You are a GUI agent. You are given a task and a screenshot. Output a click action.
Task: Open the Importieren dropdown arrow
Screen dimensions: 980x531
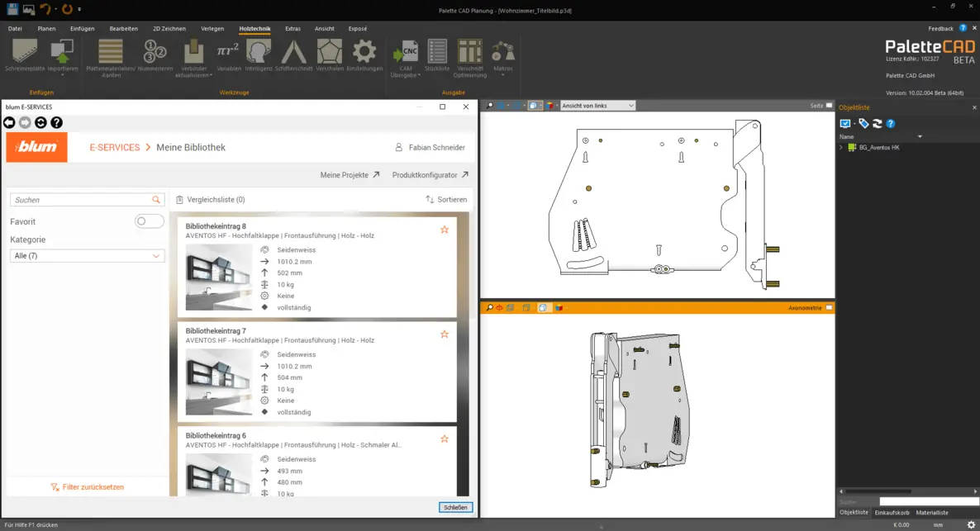click(63, 75)
